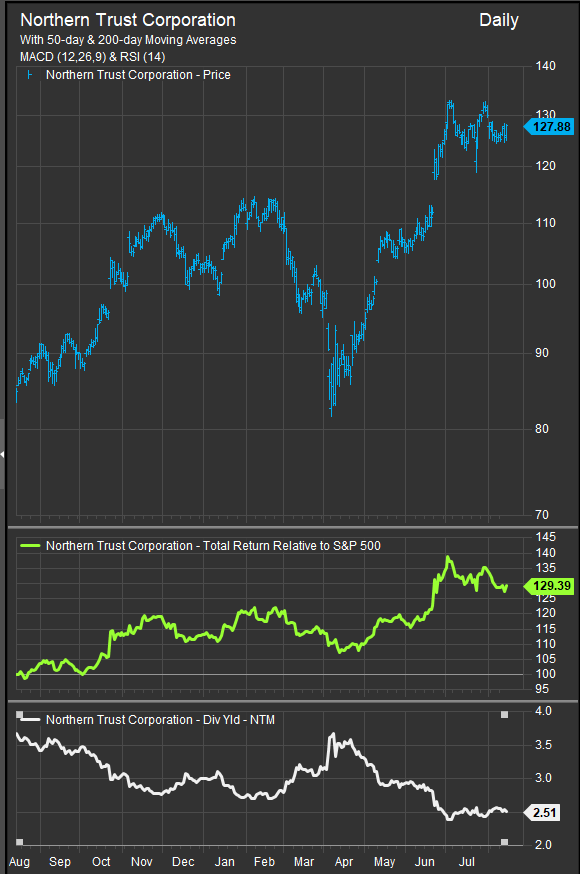This screenshot has height=874, width=580.
Task: Click the Oct label on the time axis
Action: pyautogui.click(x=101, y=862)
